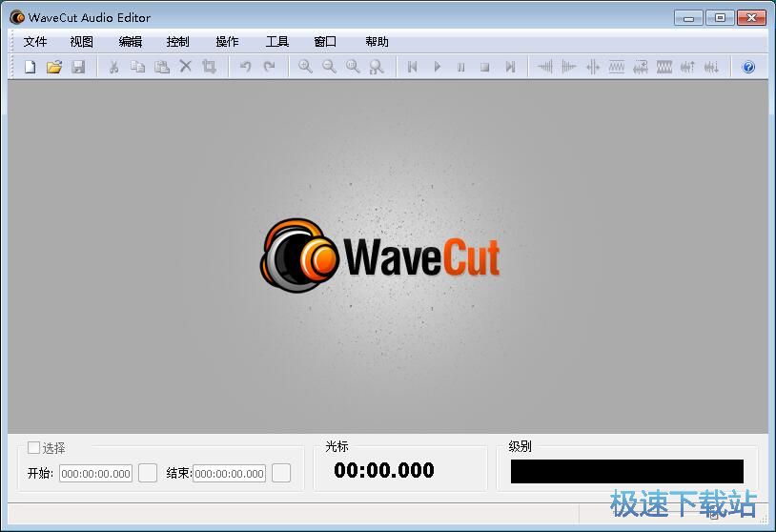This screenshot has width=776, height=532.
Task: Apply fade-in with growing waveform icon
Action: pos(545,67)
